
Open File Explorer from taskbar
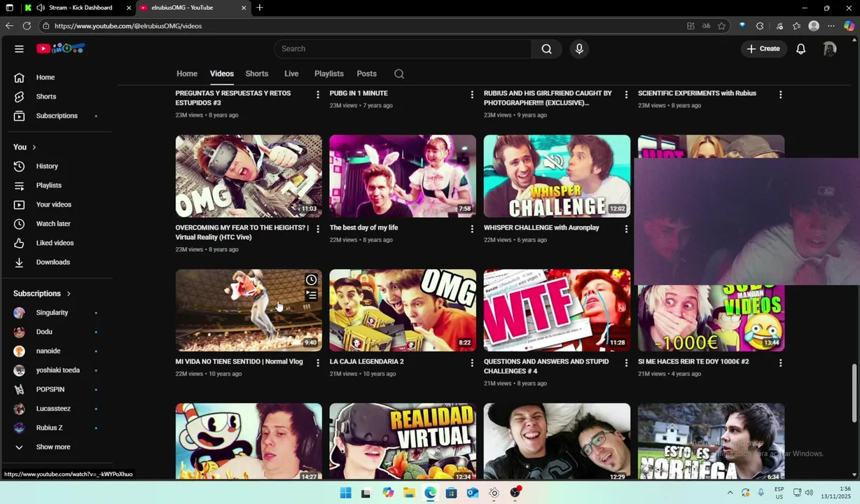click(x=409, y=493)
